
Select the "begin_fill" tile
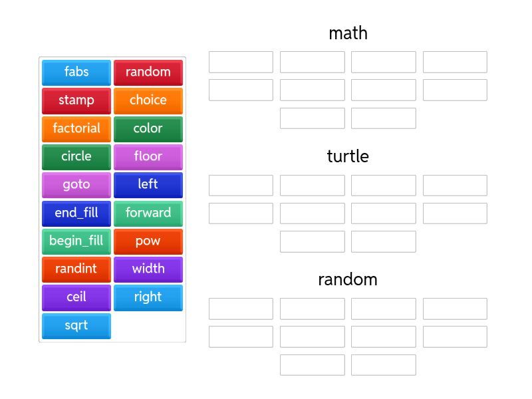pos(76,241)
